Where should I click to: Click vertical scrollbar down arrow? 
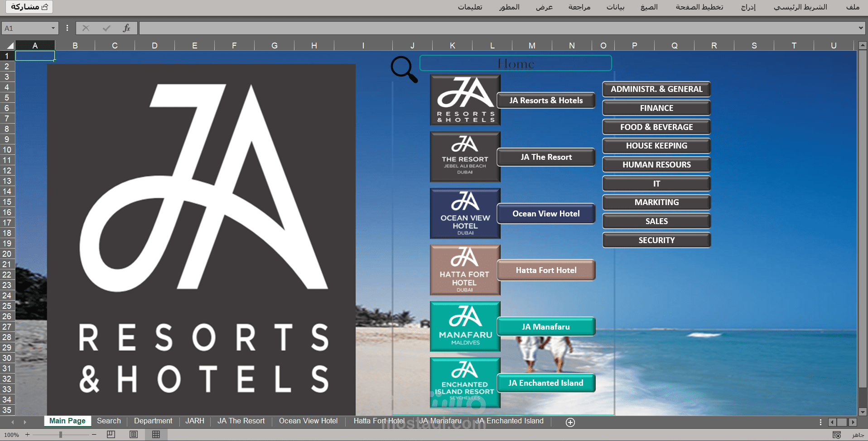click(863, 412)
